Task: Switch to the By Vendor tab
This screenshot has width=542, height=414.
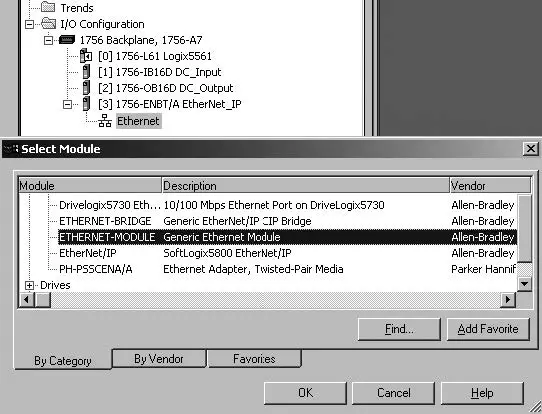Action: pyautogui.click(x=159, y=359)
